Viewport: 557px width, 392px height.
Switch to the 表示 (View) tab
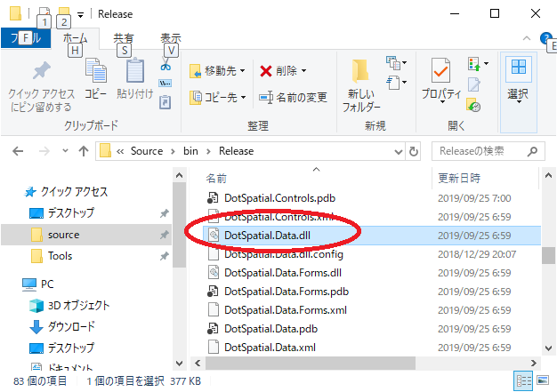pos(171,38)
